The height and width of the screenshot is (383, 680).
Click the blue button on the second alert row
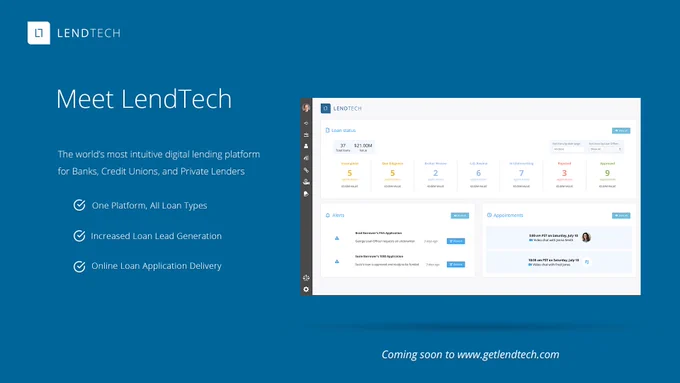456,265
